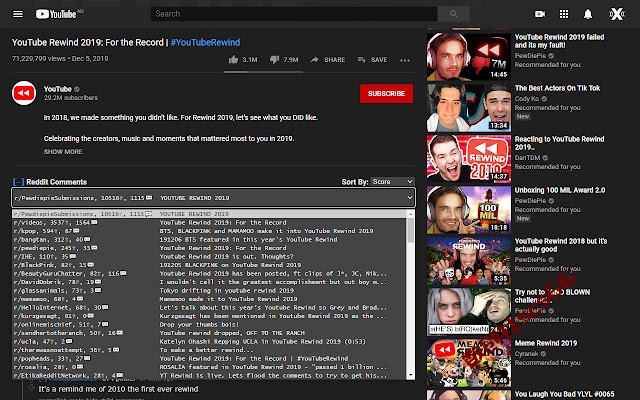
Task: Choose the r/HelloInternet thread
Action: pyautogui.click(x=209, y=307)
